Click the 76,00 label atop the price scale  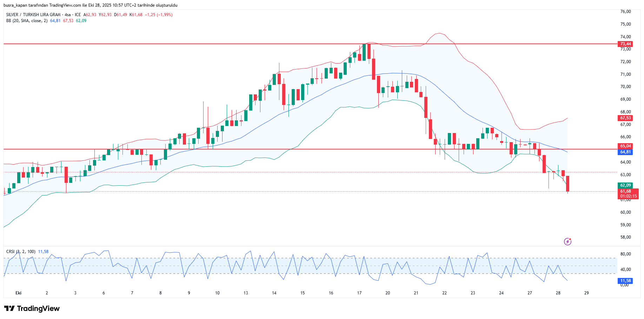pyautogui.click(x=625, y=12)
